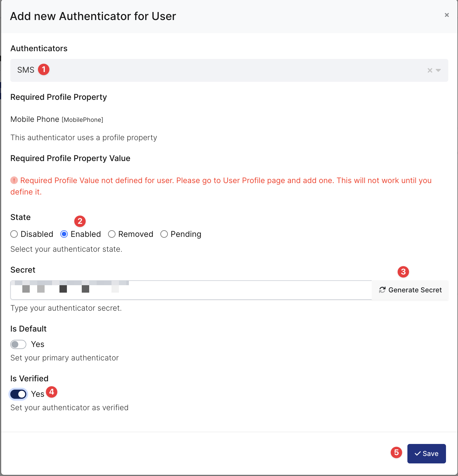Close the Add new Authenticator dialog
458x476 pixels.
(x=447, y=15)
